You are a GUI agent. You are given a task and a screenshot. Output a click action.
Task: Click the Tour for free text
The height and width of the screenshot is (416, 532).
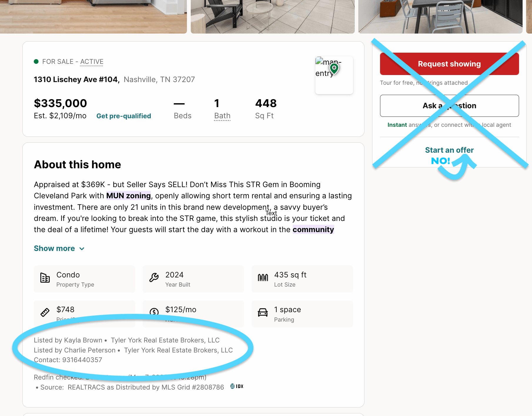[424, 83]
